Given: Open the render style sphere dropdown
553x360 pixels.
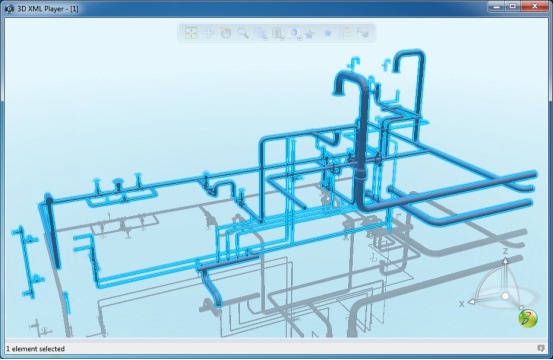Looking at the screenshot, I should pos(294,33).
